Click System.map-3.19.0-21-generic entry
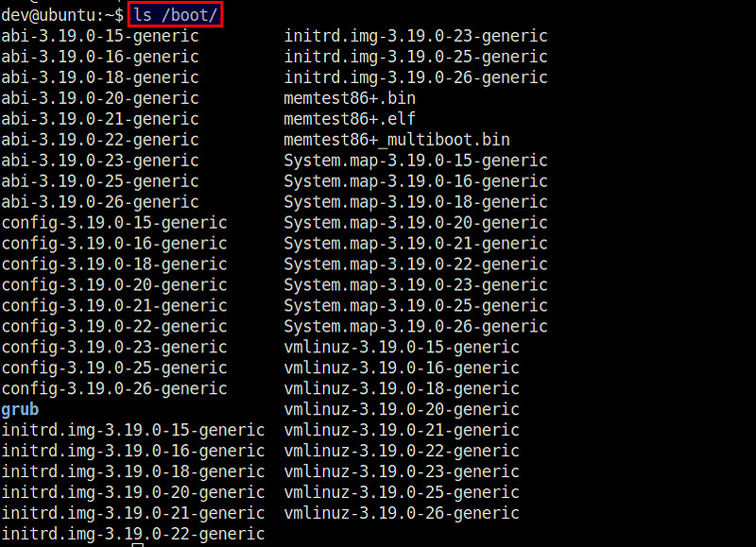The image size is (756, 547). [416, 244]
